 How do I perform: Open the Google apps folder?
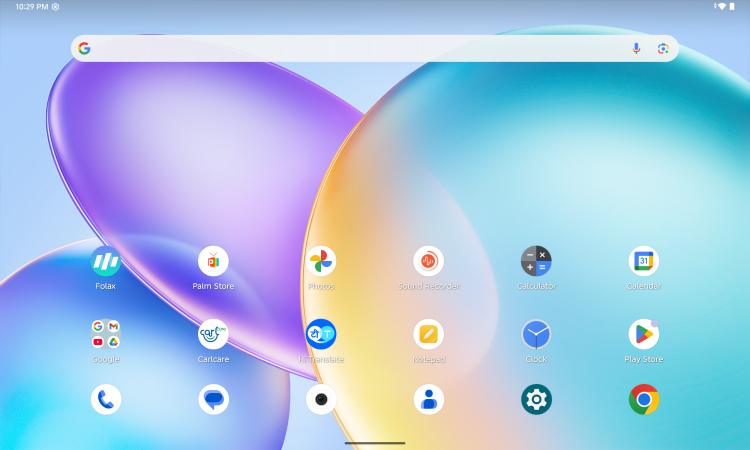point(106,334)
